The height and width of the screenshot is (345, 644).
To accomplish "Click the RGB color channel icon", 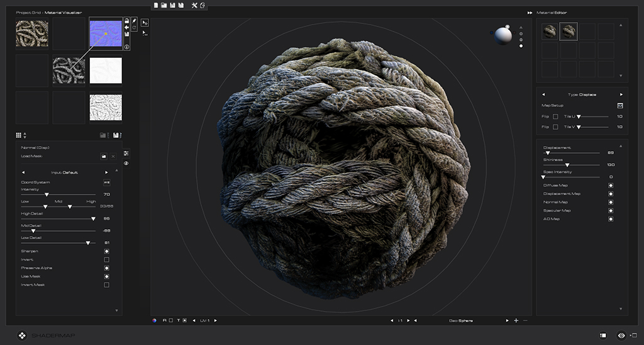I will coord(155,320).
